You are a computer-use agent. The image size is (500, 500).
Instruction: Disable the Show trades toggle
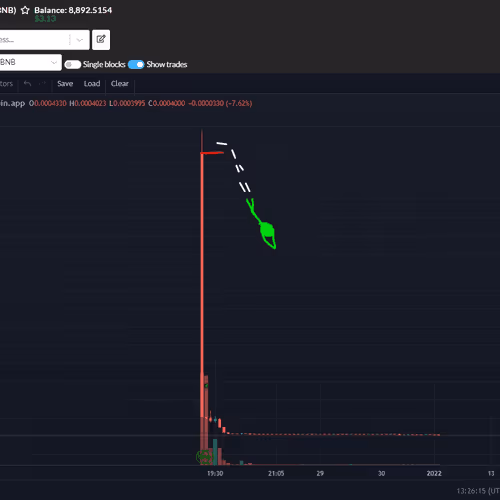point(136,64)
